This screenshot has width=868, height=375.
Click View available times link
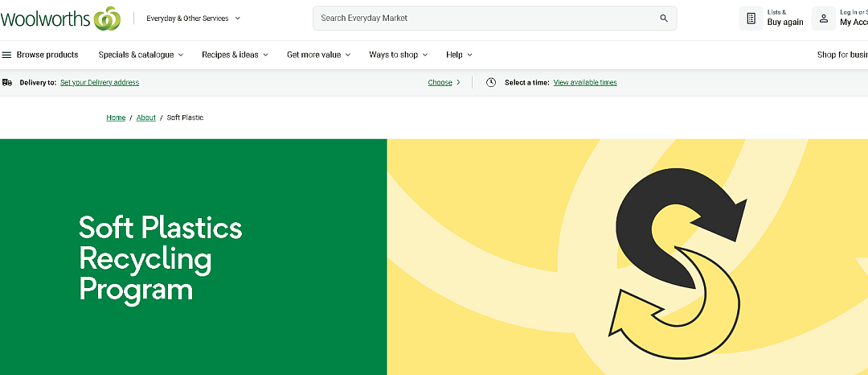pos(585,83)
